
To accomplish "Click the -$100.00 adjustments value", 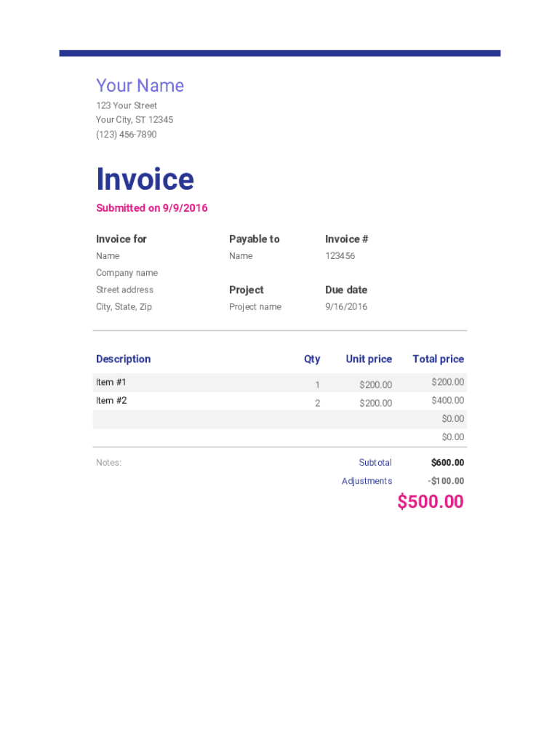I will 446,481.
